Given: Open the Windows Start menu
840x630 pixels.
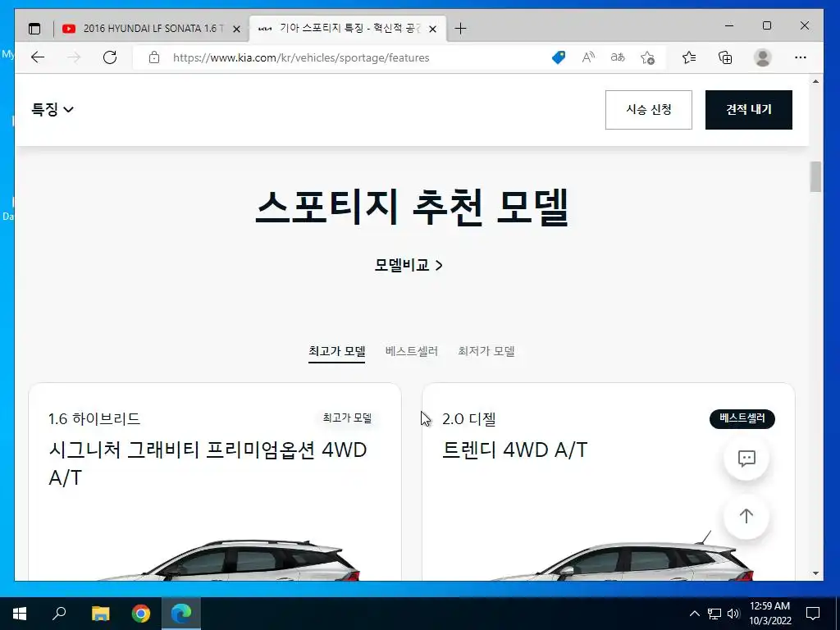Looking at the screenshot, I should coord(20,614).
